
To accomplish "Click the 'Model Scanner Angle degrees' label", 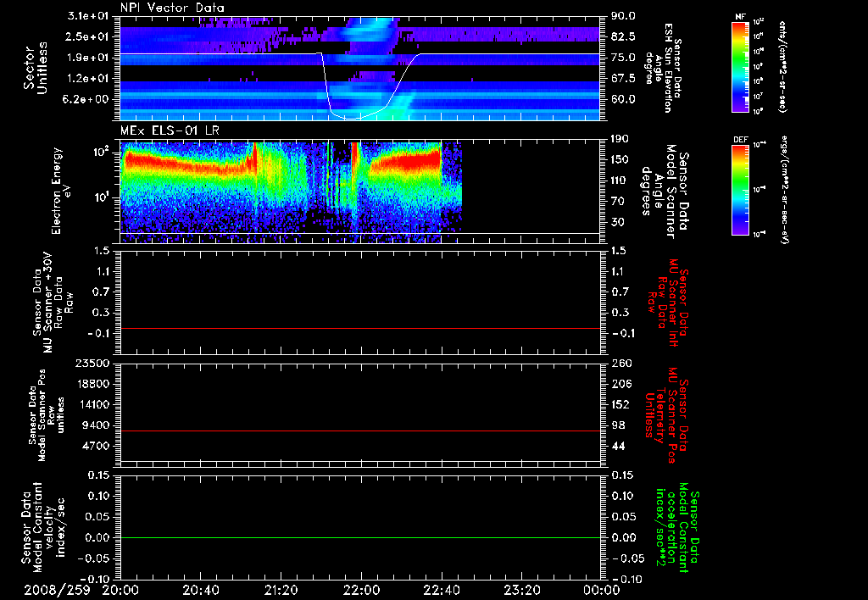I will click(x=665, y=192).
